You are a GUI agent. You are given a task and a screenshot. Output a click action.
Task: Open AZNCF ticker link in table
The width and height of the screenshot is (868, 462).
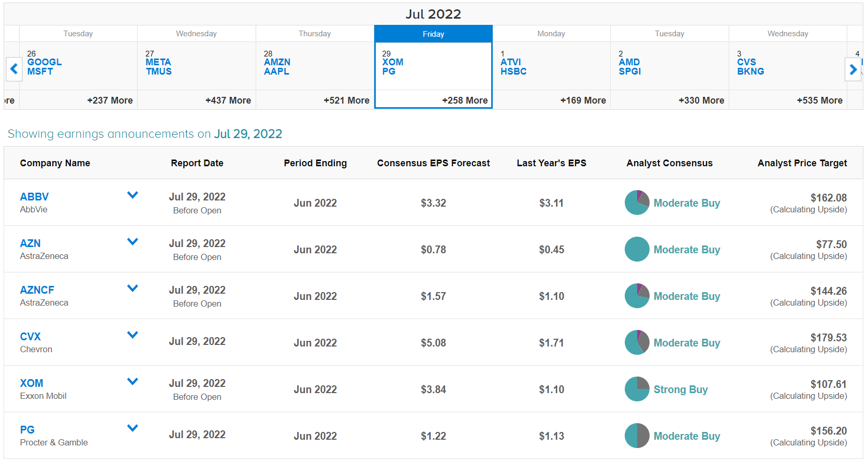pyautogui.click(x=37, y=290)
